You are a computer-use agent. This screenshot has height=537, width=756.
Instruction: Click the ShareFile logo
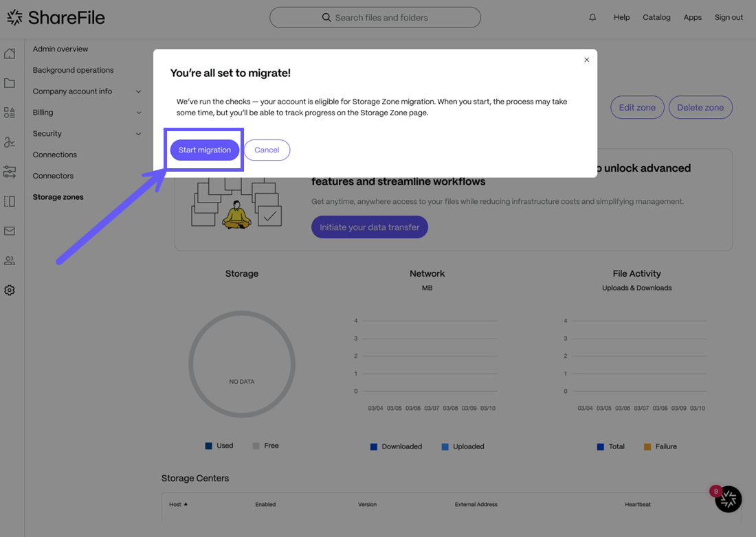[x=56, y=18]
